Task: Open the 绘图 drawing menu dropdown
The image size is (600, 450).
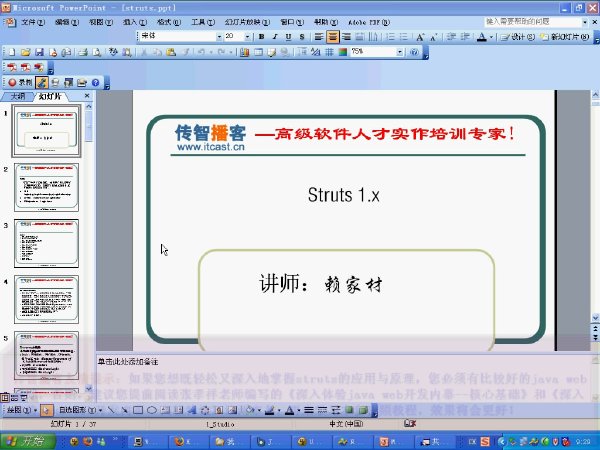Action: [22, 410]
